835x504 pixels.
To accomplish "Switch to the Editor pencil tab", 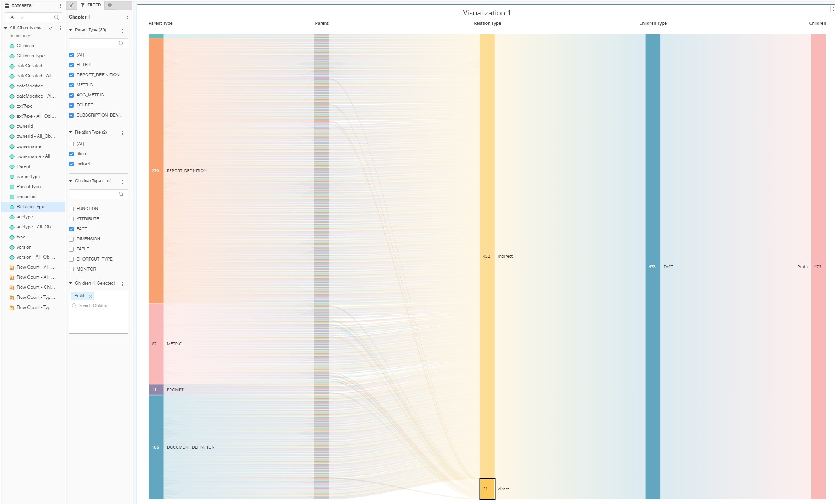I will [x=72, y=5].
